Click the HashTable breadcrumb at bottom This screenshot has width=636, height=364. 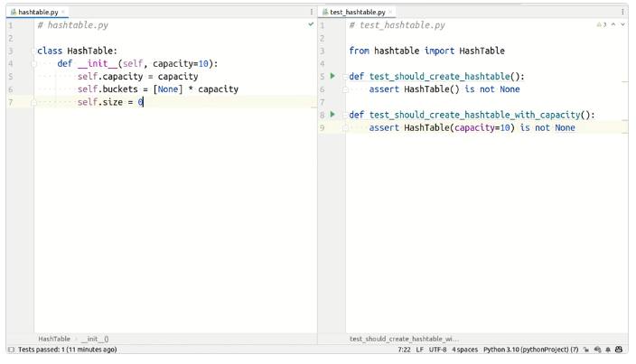pos(54,339)
